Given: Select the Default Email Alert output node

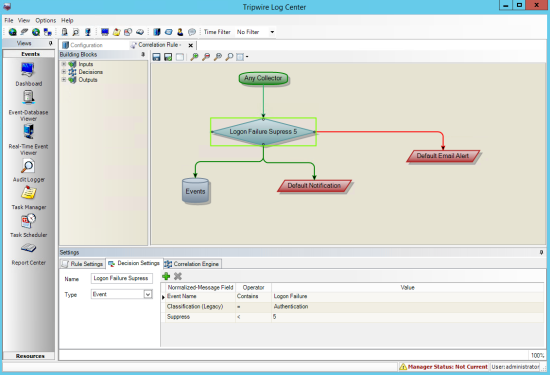Looking at the screenshot, I should click(x=443, y=156).
